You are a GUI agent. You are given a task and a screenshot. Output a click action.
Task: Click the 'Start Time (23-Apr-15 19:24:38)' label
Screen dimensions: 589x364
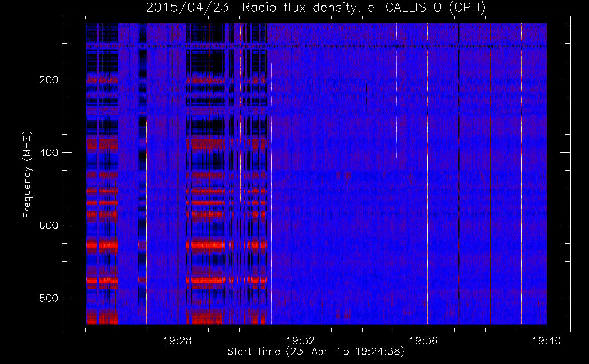point(316,352)
